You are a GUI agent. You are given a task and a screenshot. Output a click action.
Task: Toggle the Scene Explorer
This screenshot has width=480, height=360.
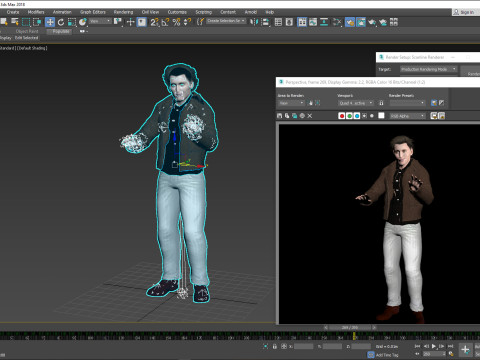tap(278, 22)
